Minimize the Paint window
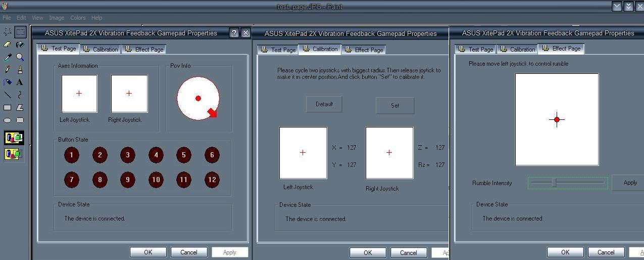 click(617, 6)
